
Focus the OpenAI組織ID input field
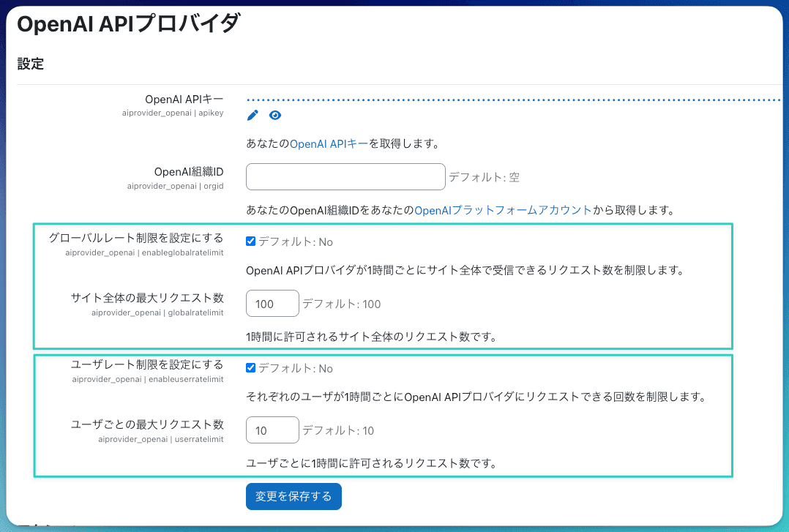tap(345, 176)
